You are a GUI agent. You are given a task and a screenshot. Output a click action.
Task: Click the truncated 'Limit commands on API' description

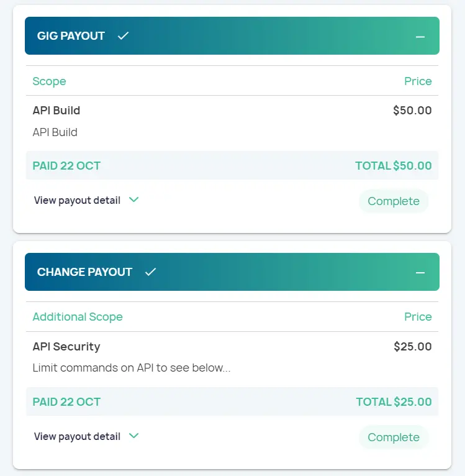click(x=132, y=368)
